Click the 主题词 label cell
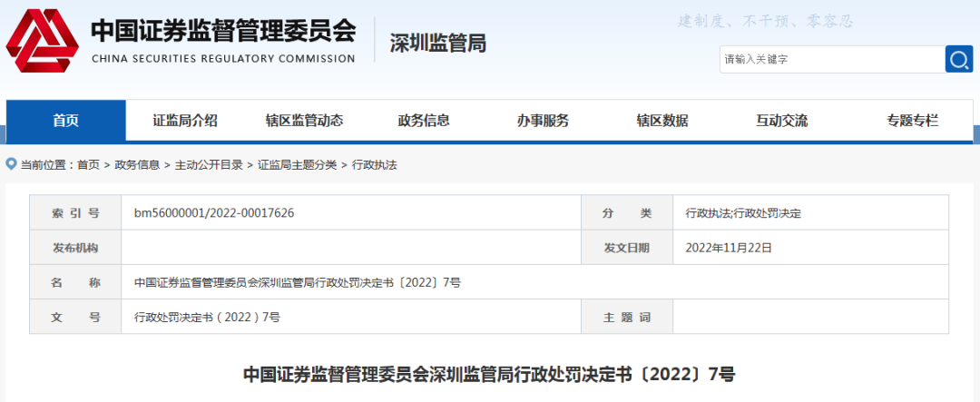 coord(627,318)
